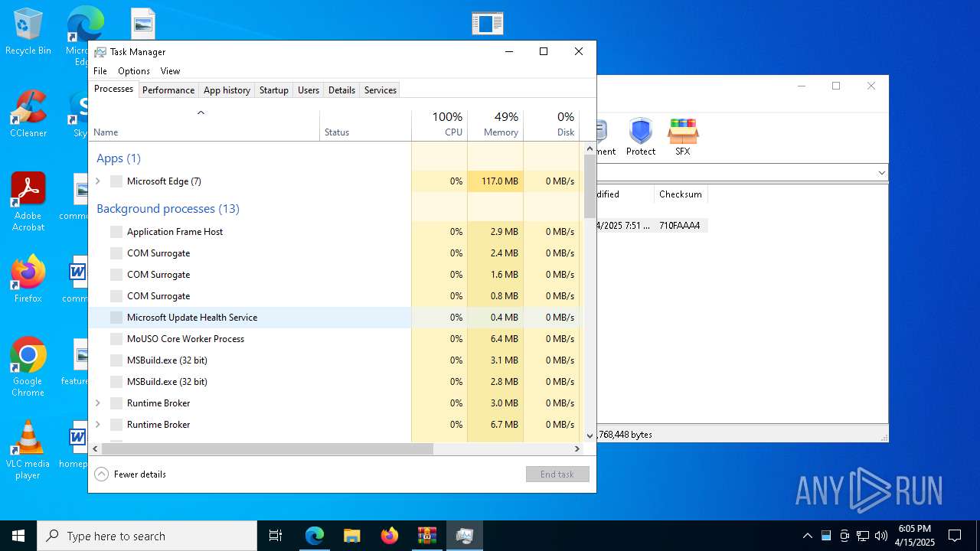Image resolution: width=980 pixels, height=551 pixels.
Task: Open VLC media player desktop shortcut
Action: pos(28,449)
